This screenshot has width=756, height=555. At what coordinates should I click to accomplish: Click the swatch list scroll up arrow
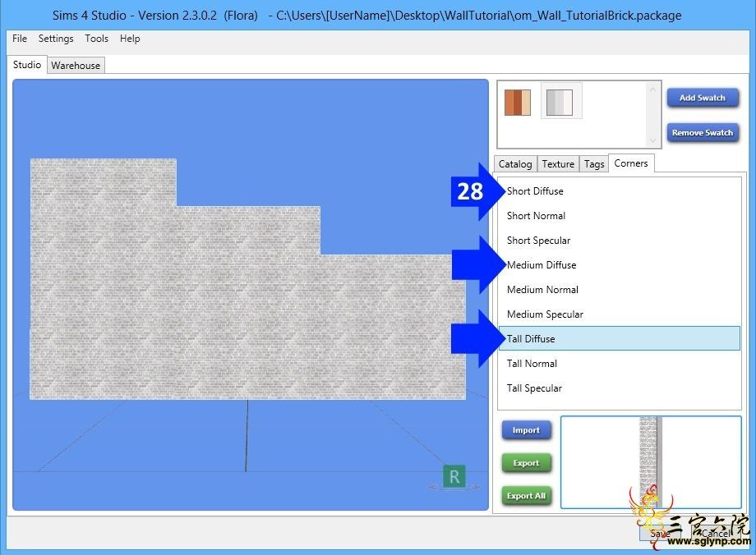tap(652, 89)
